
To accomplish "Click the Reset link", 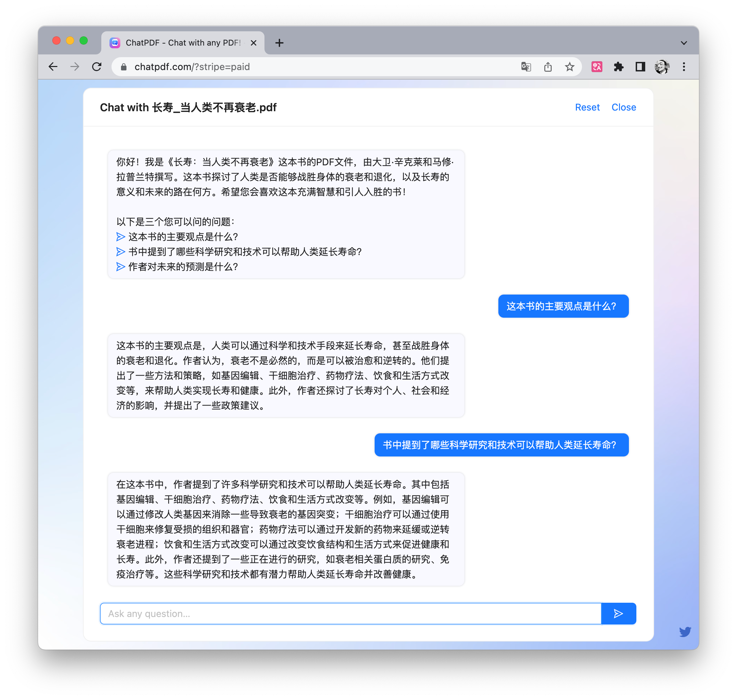I will point(587,107).
